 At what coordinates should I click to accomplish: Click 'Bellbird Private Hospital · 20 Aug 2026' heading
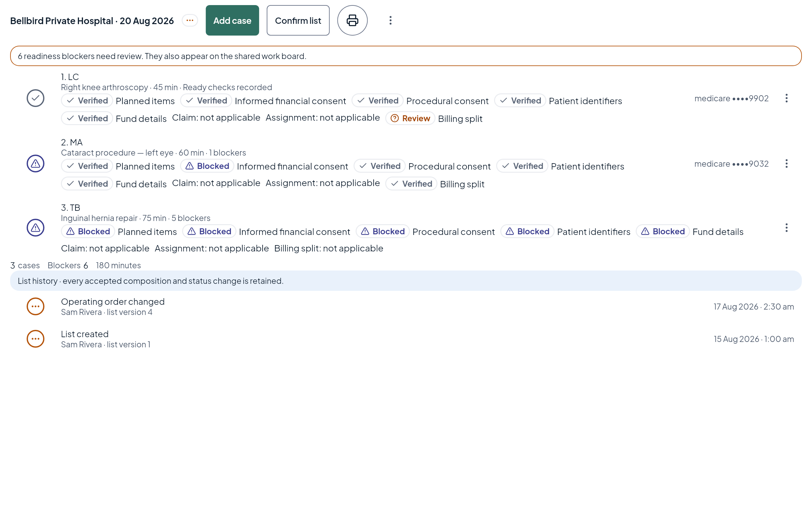click(x=92, y=21)
